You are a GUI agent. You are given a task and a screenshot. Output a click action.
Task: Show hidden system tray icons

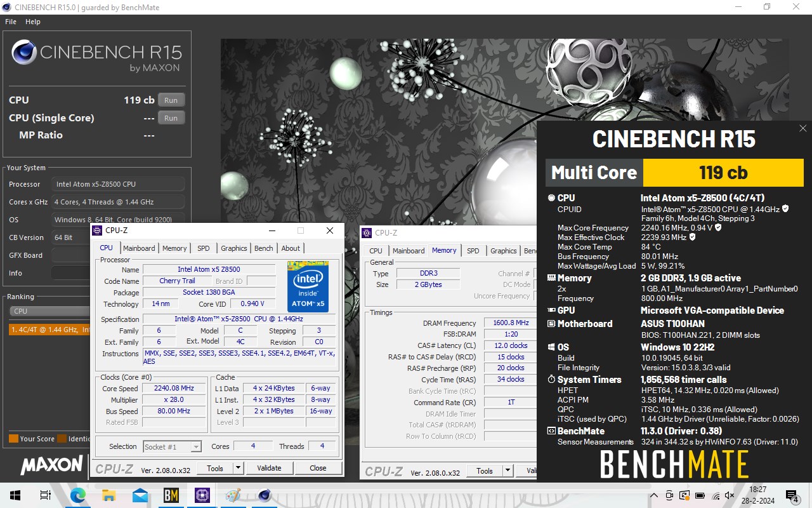coord(654,495)
